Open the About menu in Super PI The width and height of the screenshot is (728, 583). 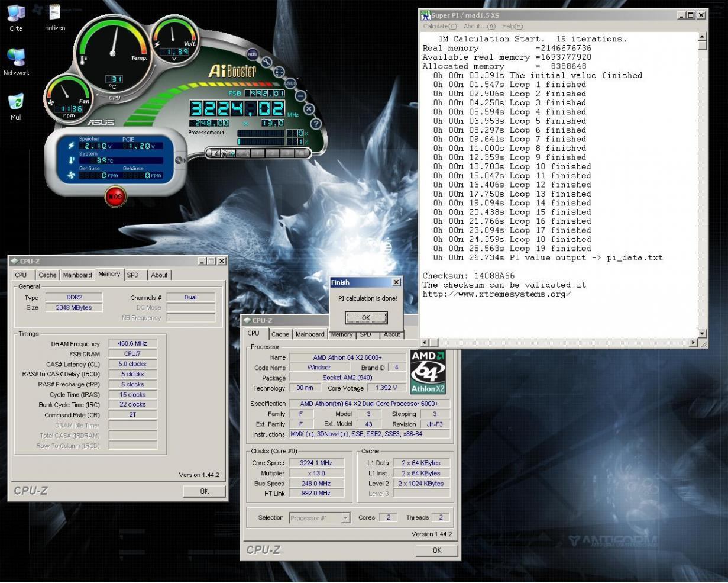point(480,26)
